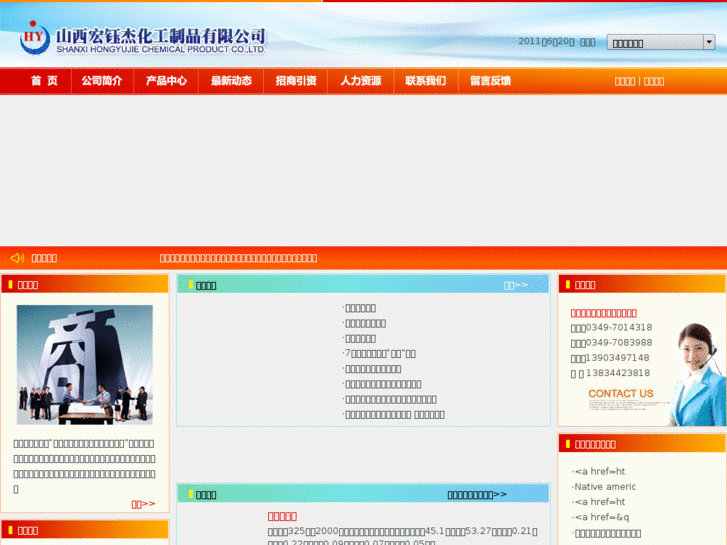
Task: Click more link in news panel header
Action: pyautogui.click(x=516, y=285)
